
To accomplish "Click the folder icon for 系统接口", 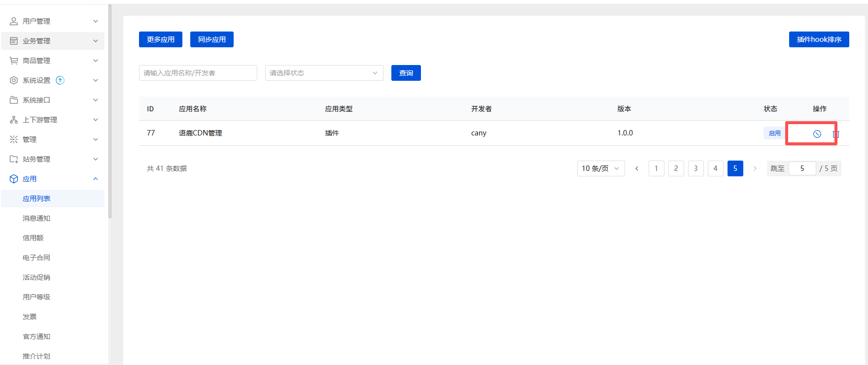I will coord(14,100).
